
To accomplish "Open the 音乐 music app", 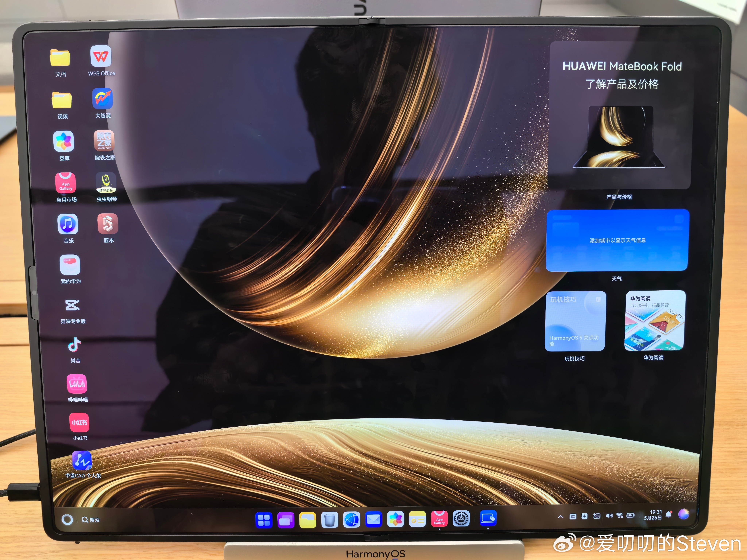I will (x=67, y=224).
